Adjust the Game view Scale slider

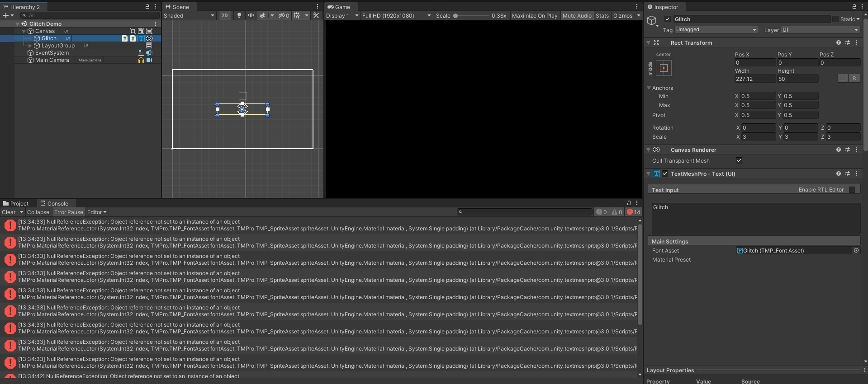(456, 15)
